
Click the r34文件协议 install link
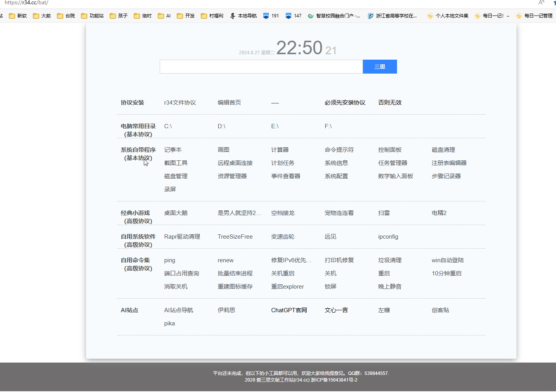tap(180, 103)
